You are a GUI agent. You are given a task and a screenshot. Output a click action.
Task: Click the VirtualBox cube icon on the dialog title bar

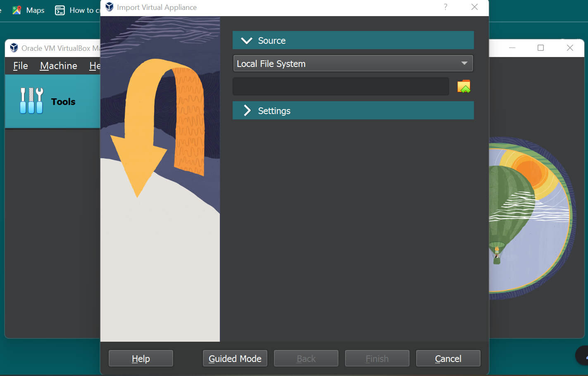point(109,7)
